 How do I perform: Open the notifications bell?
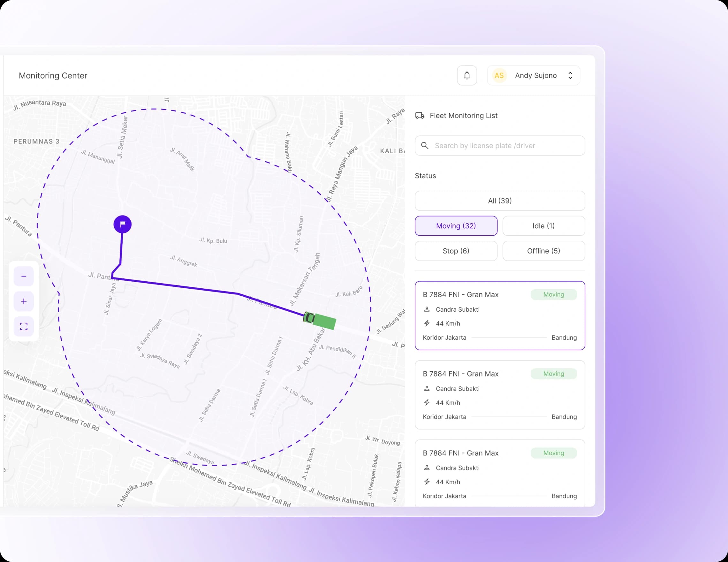[x=467, y=76]
